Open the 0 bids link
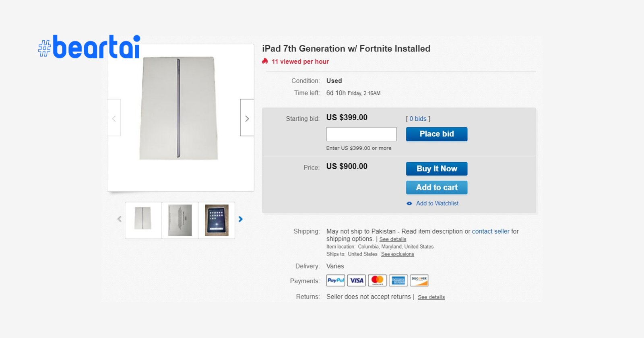 (418, 119)
